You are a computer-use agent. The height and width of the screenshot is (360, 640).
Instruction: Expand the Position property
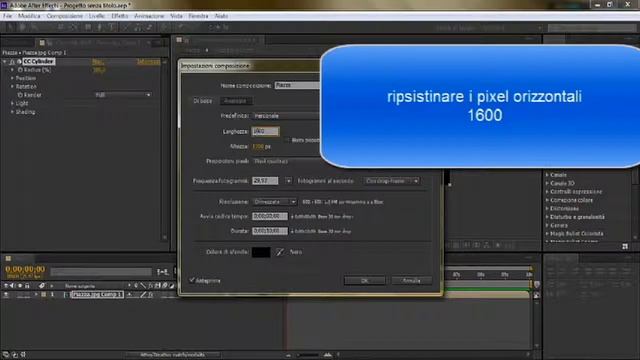(x=12, y=78)
